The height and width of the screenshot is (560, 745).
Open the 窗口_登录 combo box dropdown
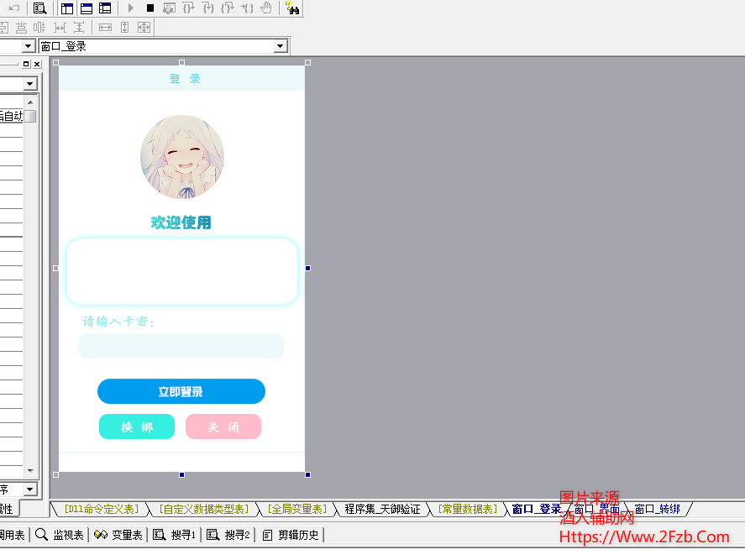coord(281,45)
